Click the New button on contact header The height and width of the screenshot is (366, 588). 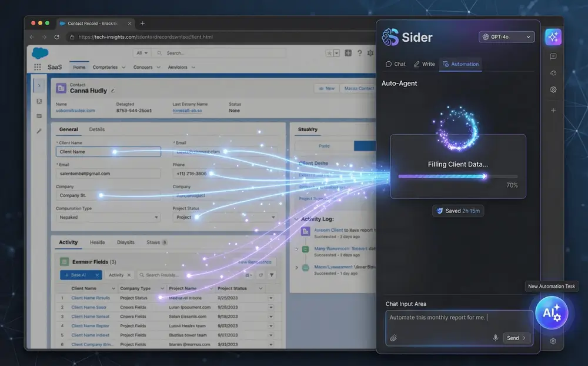tap(326, 89)
